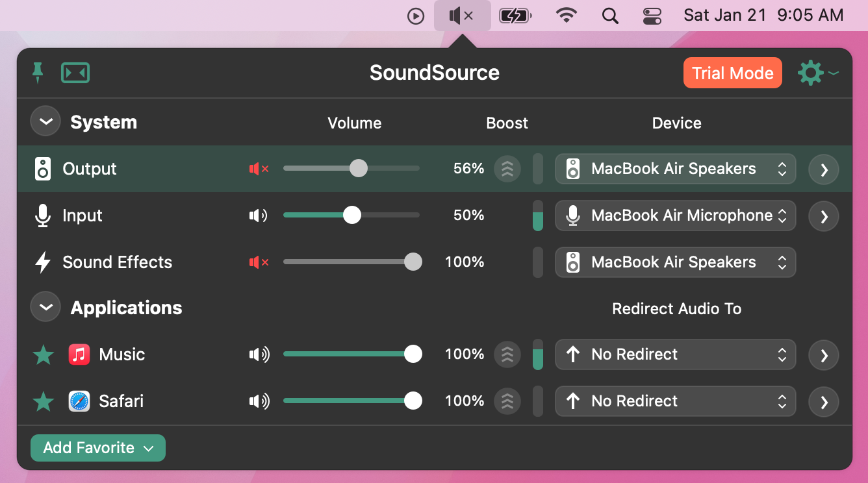Adjust the Input volume slider
This screenshot has height=483, width=868.
[x=351, y=216]
